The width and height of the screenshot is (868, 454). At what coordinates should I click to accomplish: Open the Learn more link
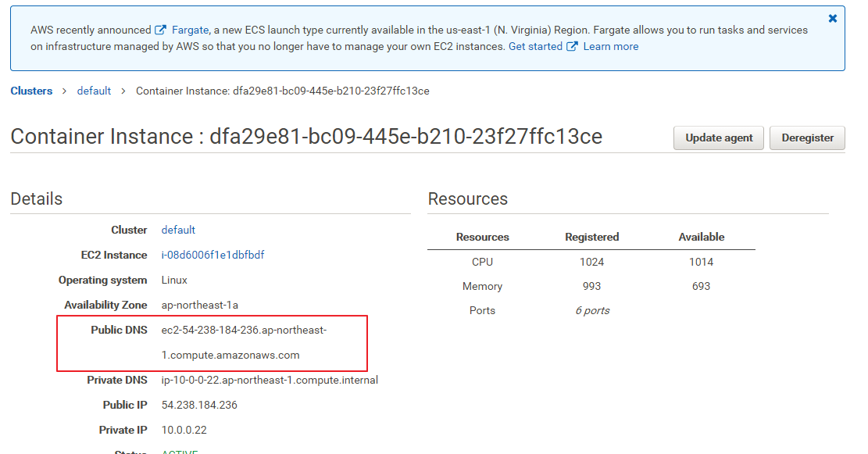point(611,47)
